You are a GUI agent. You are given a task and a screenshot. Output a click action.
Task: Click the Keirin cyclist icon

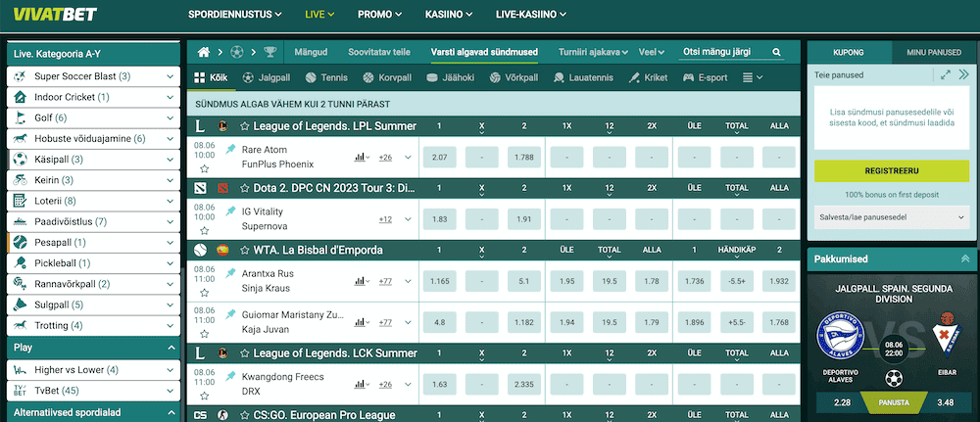(x=20, y=180)
